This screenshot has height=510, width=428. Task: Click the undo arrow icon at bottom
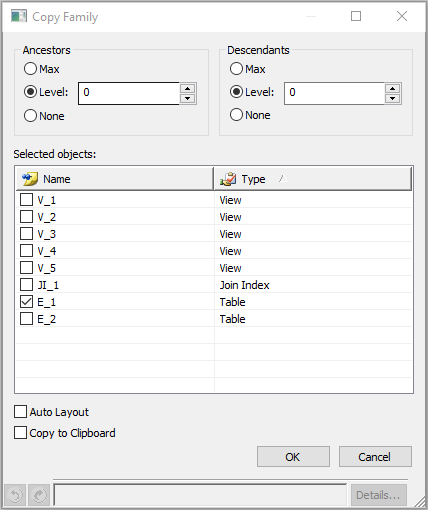15,495
